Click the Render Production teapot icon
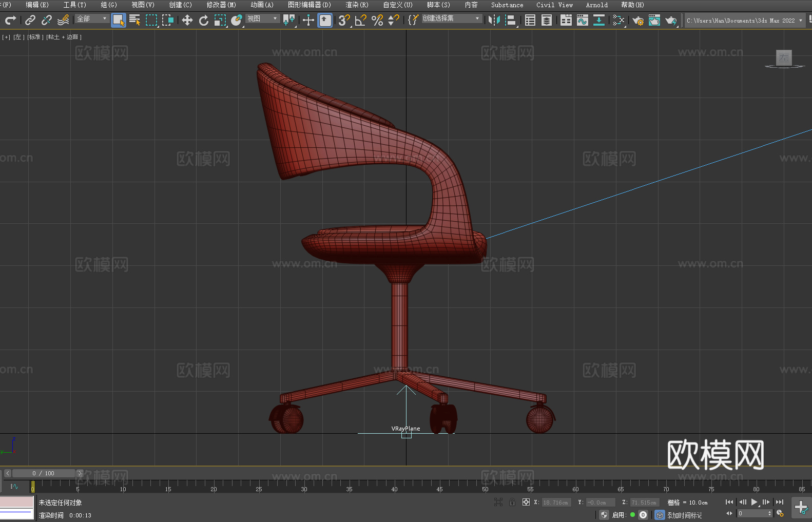This screenshot has width=812, height=522. point(671,20)
